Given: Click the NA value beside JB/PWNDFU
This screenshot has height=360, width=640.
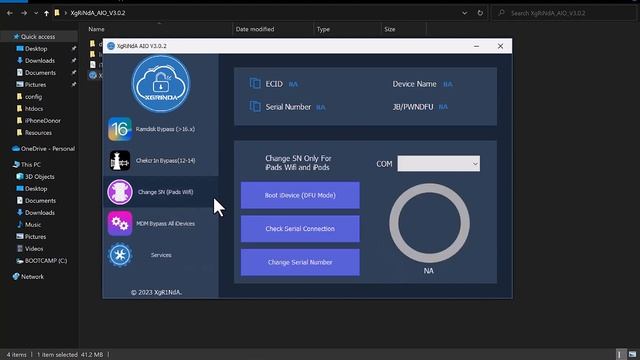Looking at the screenshot, I should 443,107.
